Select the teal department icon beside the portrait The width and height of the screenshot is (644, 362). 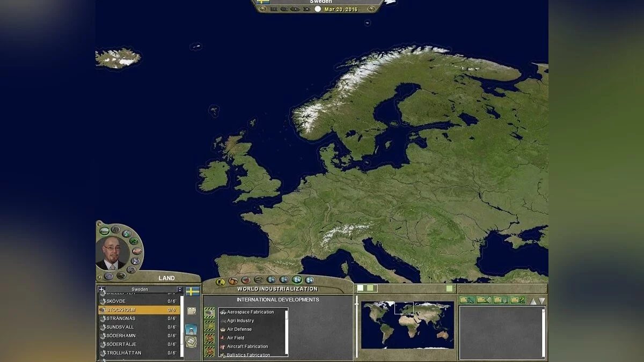(127, 234)
